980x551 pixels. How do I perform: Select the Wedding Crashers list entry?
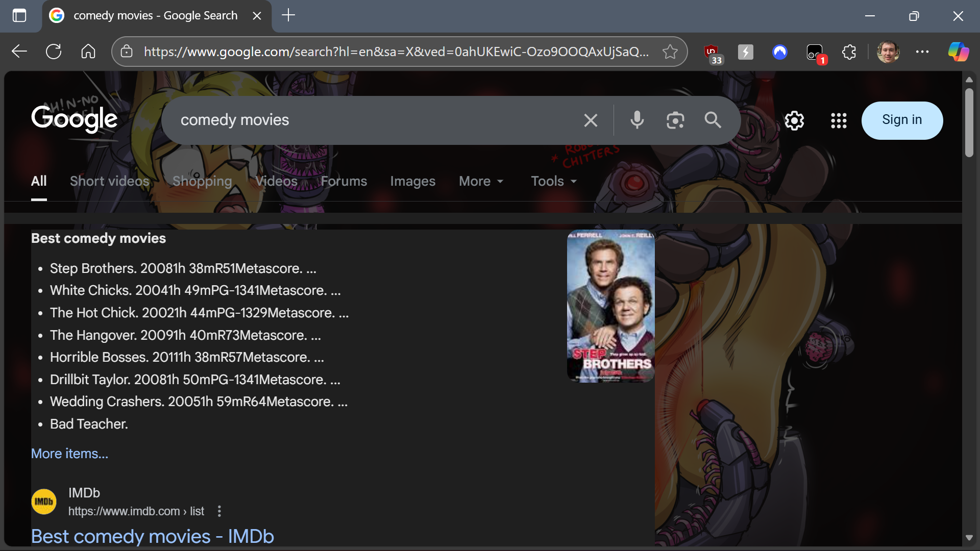coord(199,402)
